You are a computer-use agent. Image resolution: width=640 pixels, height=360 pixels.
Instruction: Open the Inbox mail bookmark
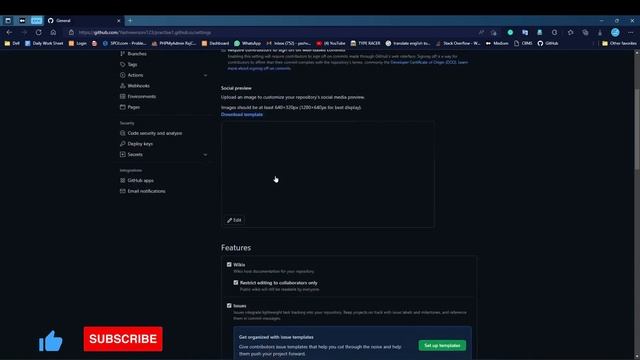click(x=289, y=43)
